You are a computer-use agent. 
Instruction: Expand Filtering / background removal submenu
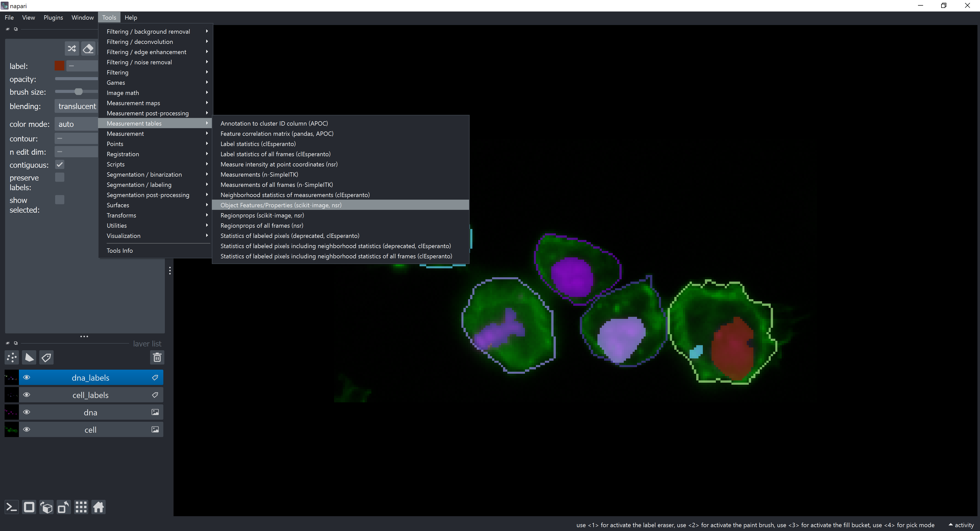pos(155,32)
